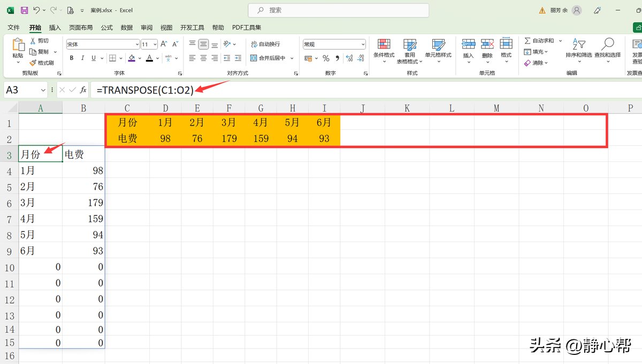The width and height of the screenshot is (642, 364).
Task: Open the Clear (清除) dropdown
Action: [536, 63]
